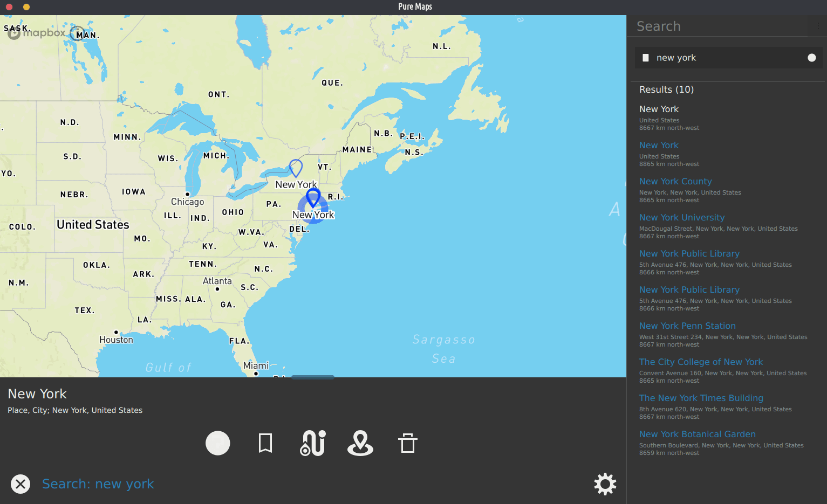Click the Mapbox attribution info icon
Image resolution: width=827 pixels, height=504 pixels.
pos(77,33)
